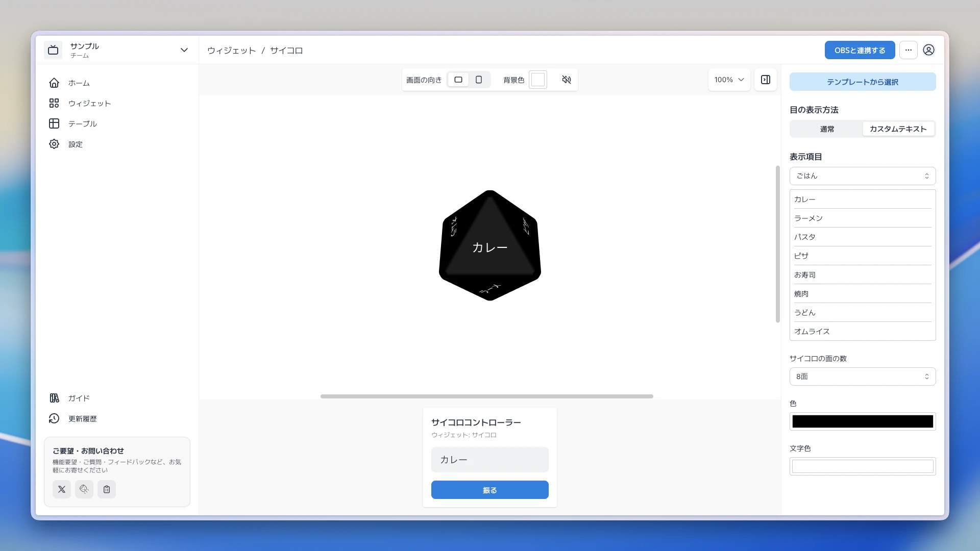Open the user account icon

coord(928,50)
